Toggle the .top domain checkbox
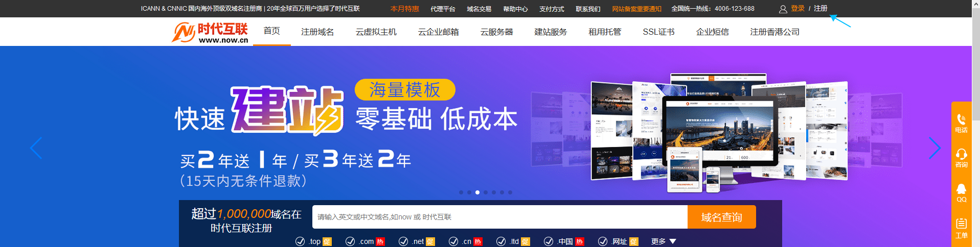The height and width of the screenshot is (247, 980). pyautogui.click(x=300, y=241)
